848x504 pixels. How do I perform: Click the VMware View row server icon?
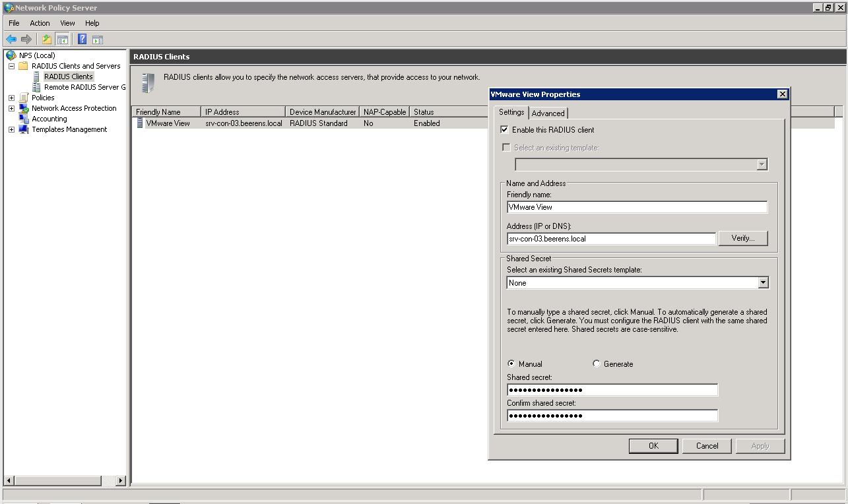tap(140, 123)
